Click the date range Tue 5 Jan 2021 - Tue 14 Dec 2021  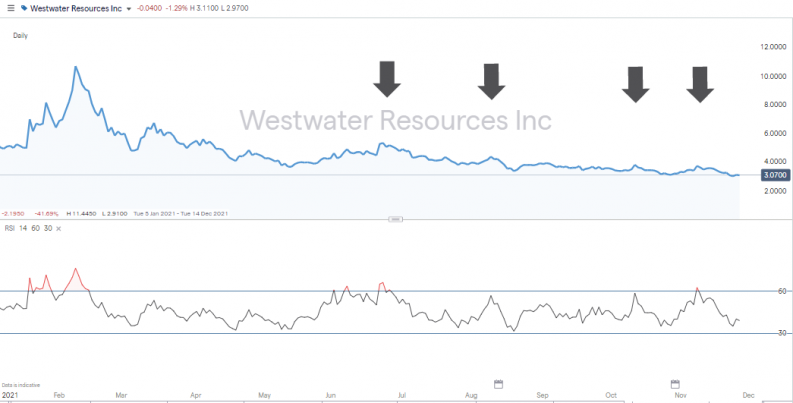[181, 214]
